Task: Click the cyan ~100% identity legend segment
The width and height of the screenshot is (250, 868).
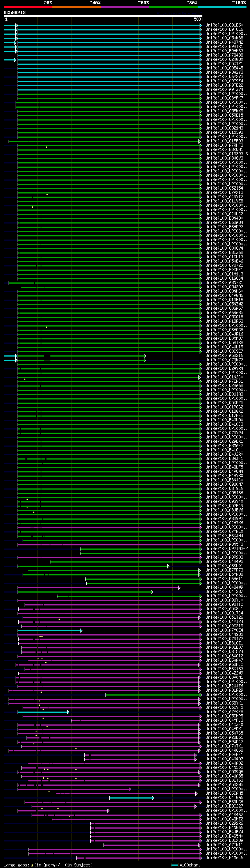Action: [222, 7]
